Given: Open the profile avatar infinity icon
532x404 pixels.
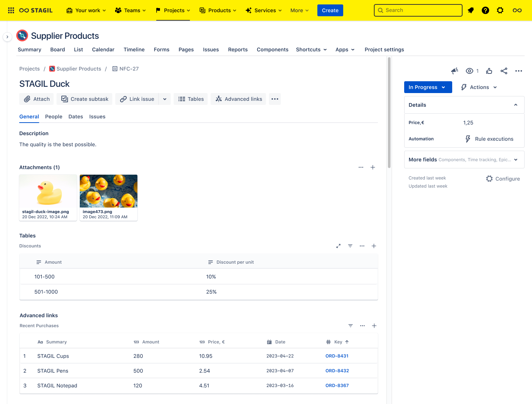Looking at the screenshot, I should (517, 10).
